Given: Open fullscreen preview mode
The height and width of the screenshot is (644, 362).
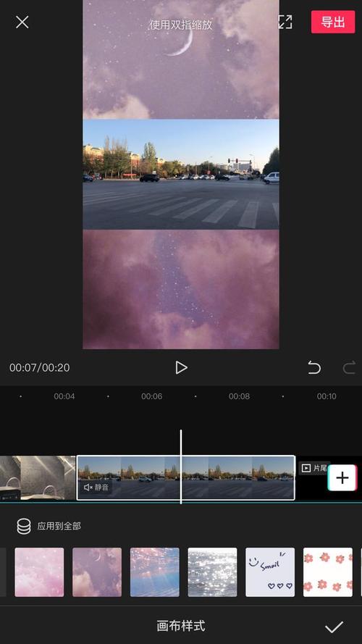Looking at the screenshot, I should (285, 22).
